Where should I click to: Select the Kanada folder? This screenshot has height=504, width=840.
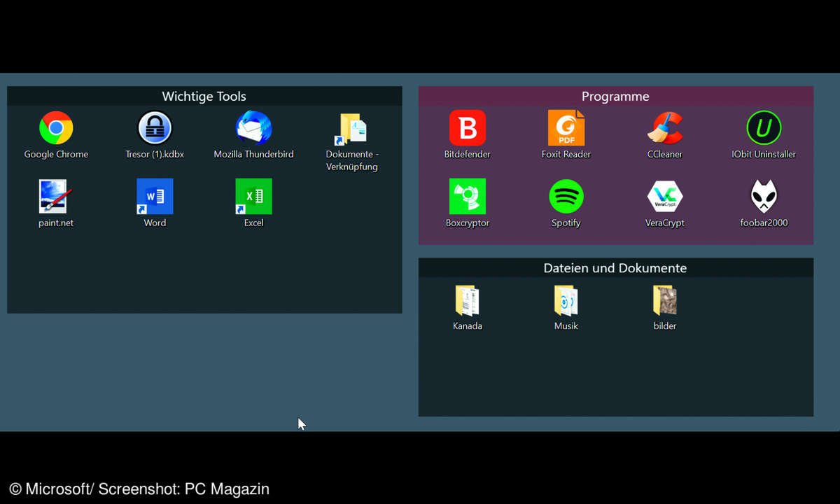(468, 300)
